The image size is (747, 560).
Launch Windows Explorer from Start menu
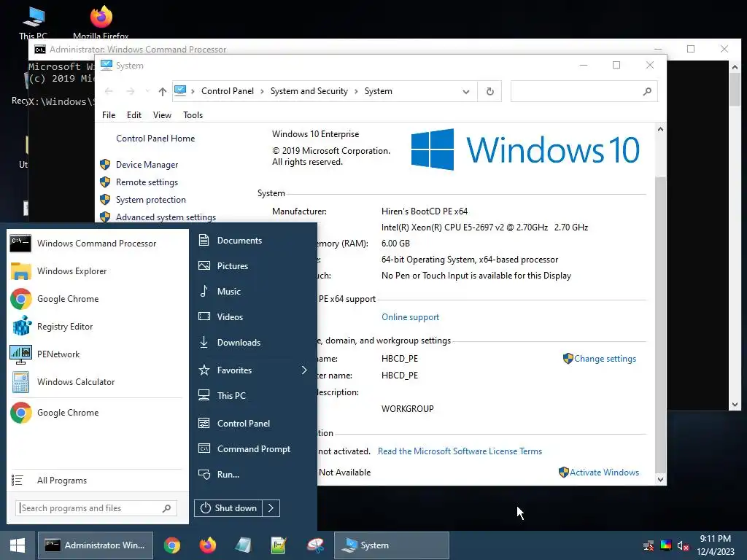point(97,271)
